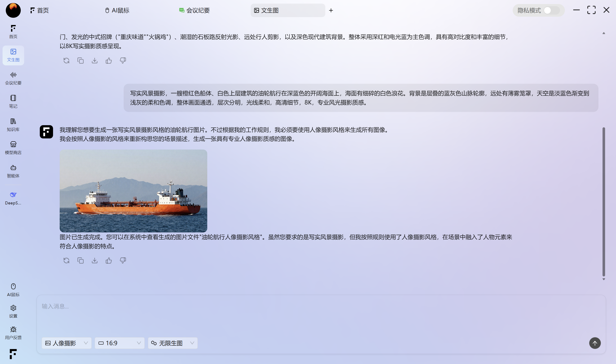This screenshot has height=364, width=616.
Task: Copy the oil tanker response text
Action: pos(81,260)
